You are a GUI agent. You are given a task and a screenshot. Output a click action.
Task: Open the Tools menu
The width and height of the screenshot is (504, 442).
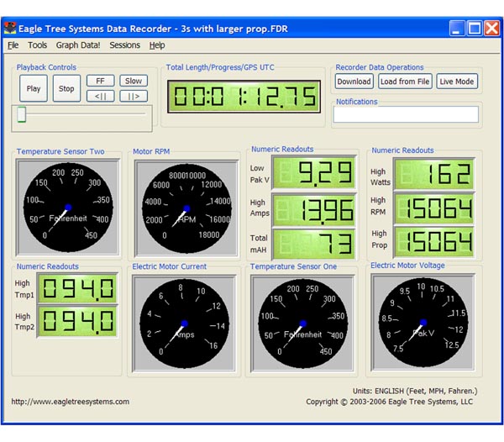(37, 45)
